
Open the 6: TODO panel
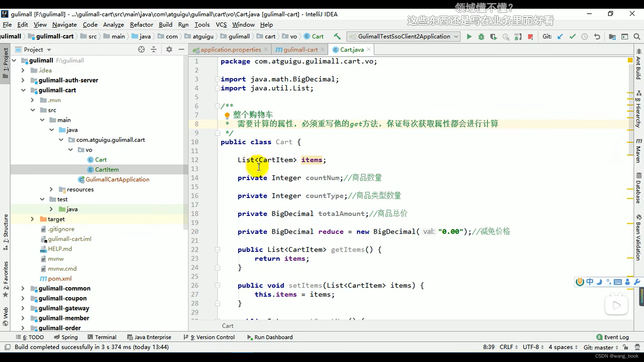[30, 337]
